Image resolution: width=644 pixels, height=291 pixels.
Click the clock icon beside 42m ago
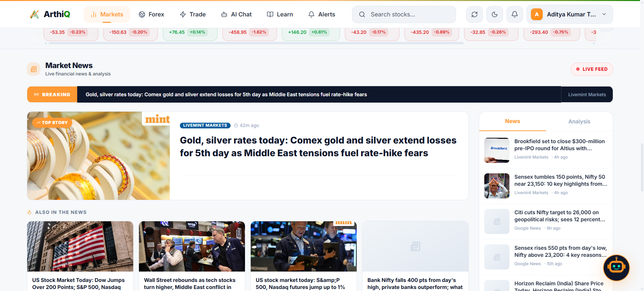236,125
